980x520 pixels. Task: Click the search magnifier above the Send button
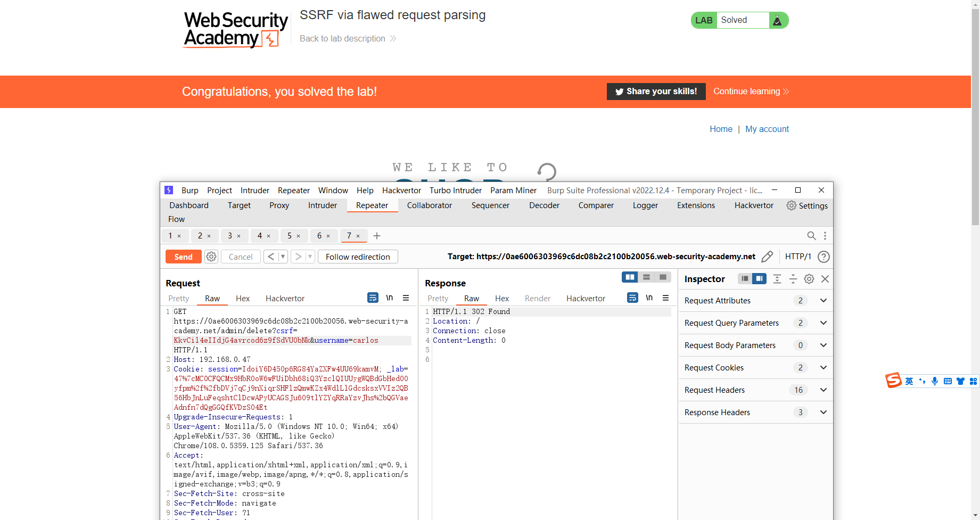click(x=811, y=235)
